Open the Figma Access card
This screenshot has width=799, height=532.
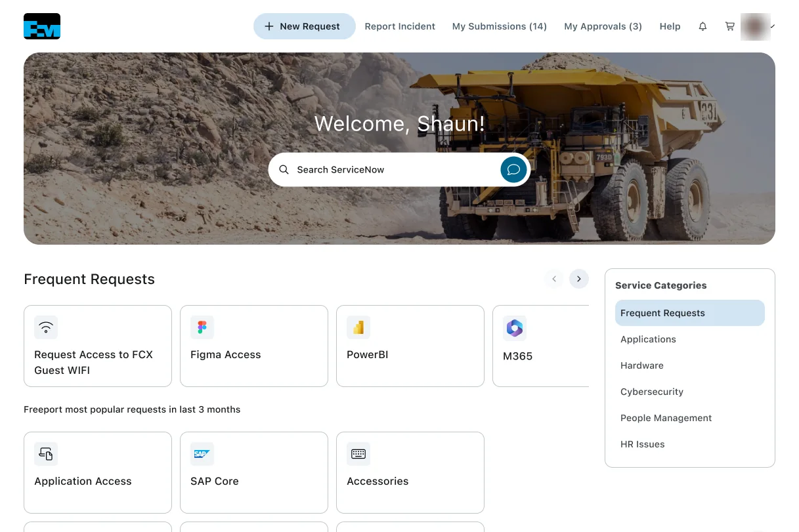pos(254,346)
